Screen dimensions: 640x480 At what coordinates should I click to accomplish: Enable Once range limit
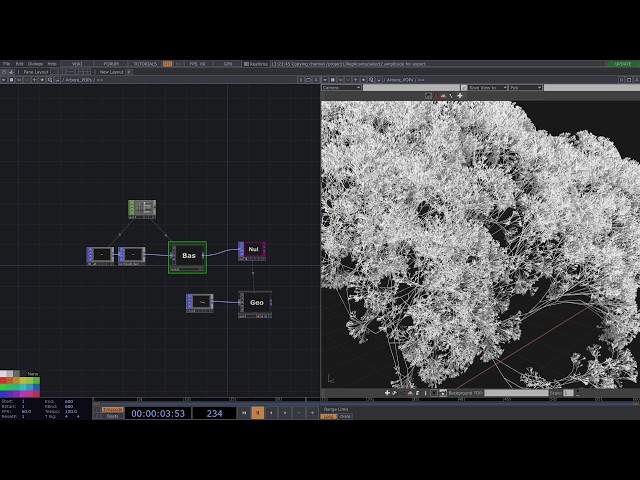coord(345,416)
